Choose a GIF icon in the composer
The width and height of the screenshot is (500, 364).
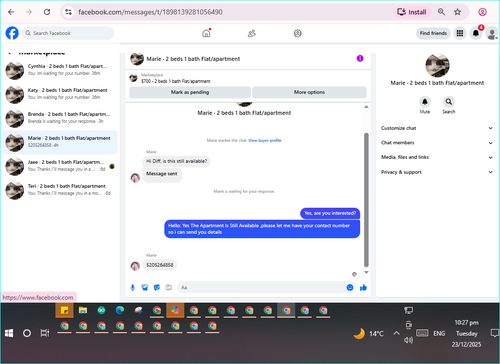coord(169,287)
